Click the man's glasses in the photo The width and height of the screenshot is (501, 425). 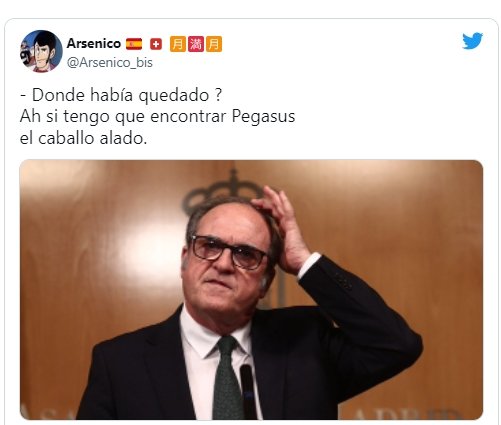(228, 252)
